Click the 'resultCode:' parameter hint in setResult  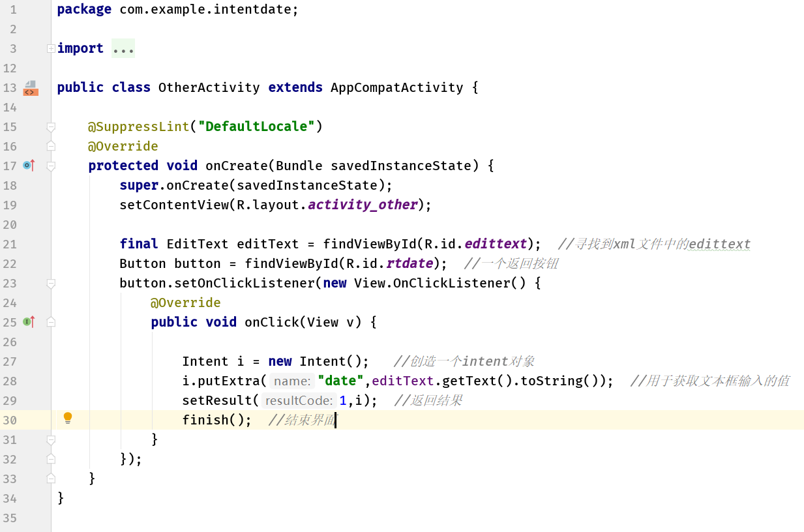tap(299, 401)
